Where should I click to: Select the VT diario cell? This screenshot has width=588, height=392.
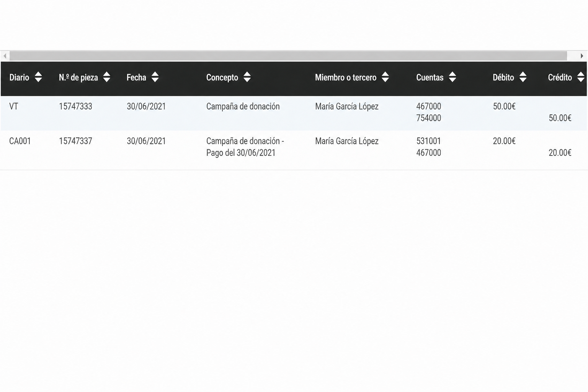(14, 106)
